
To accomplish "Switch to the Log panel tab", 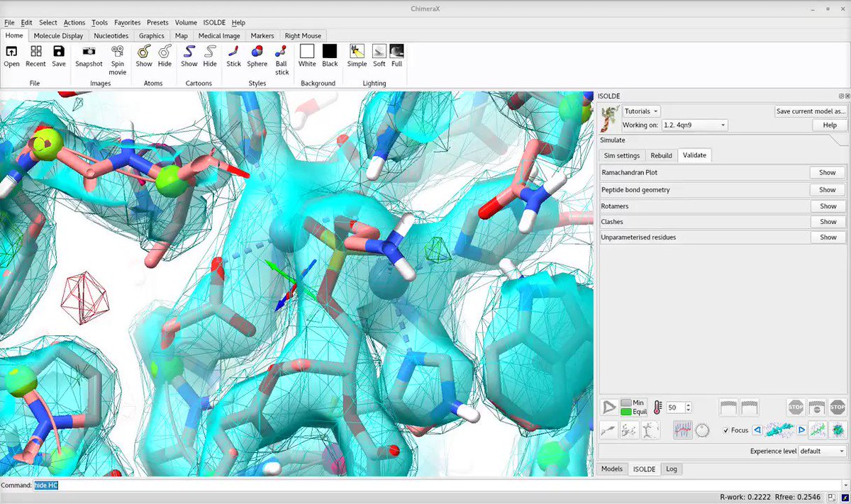I will pos(671,469).
